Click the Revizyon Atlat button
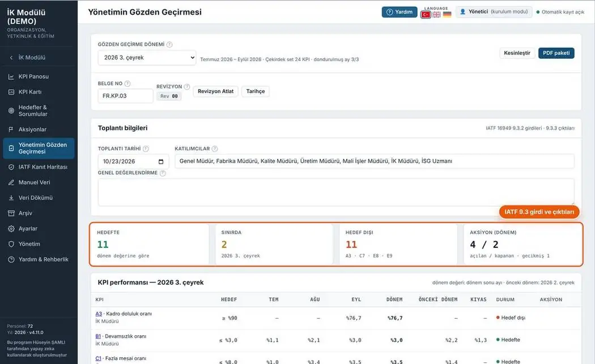Image resolution: width=595 pixels, height=364 pixels. point(215,91)
